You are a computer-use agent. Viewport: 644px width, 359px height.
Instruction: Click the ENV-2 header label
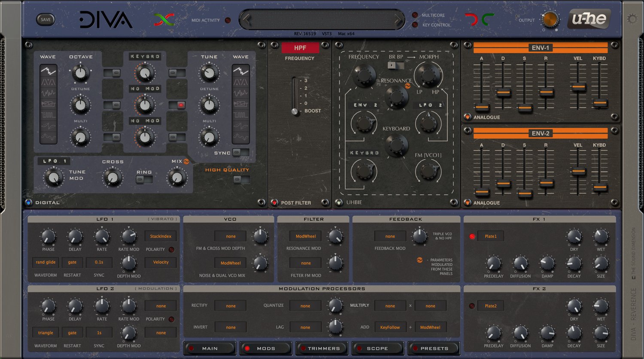tap(541, 133)
